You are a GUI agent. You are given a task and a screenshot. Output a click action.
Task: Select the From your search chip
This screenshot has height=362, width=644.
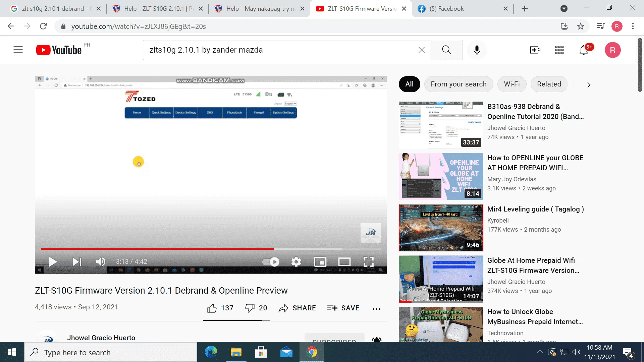click(x=459, y=84)
